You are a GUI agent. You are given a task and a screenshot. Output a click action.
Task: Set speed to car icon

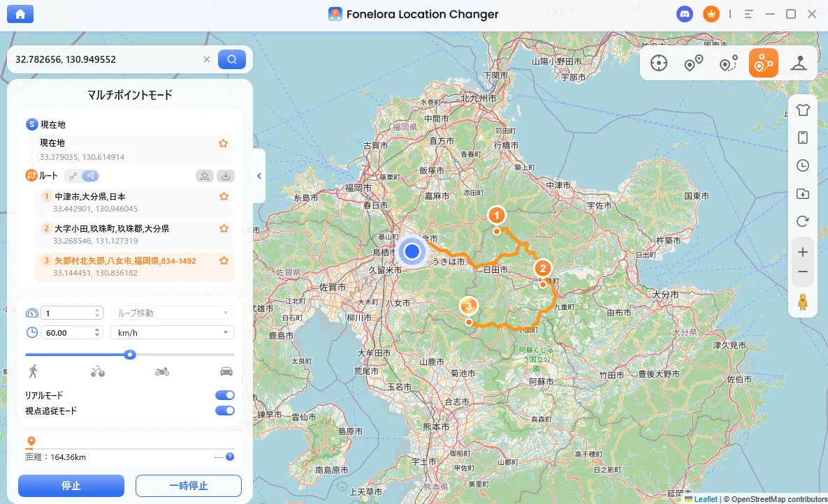point(226,371)
